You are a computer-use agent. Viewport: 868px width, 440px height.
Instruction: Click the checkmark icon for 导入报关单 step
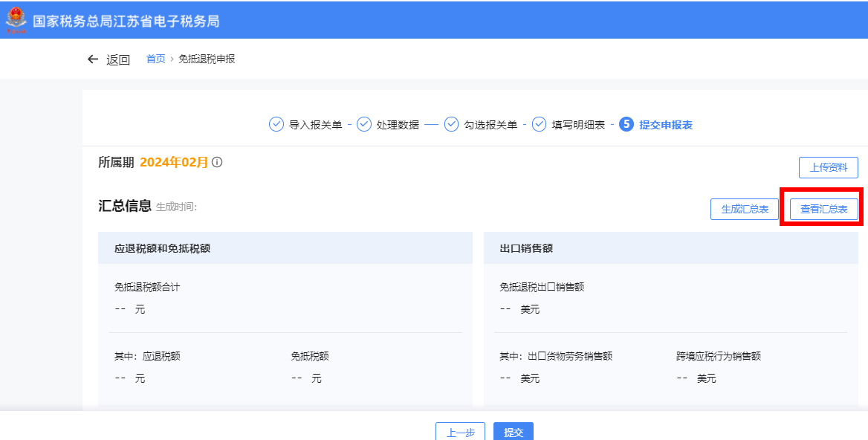coord(276,124)
